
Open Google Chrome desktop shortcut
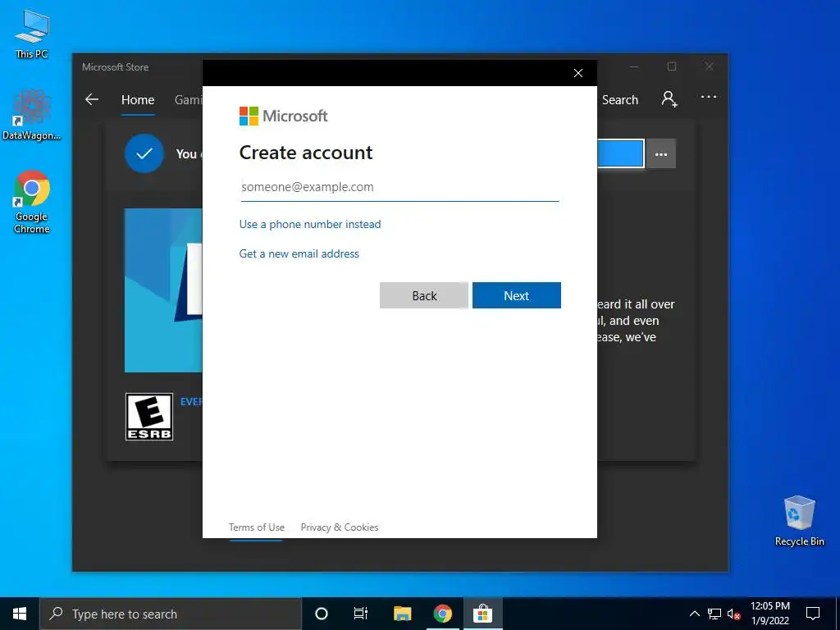32,202
